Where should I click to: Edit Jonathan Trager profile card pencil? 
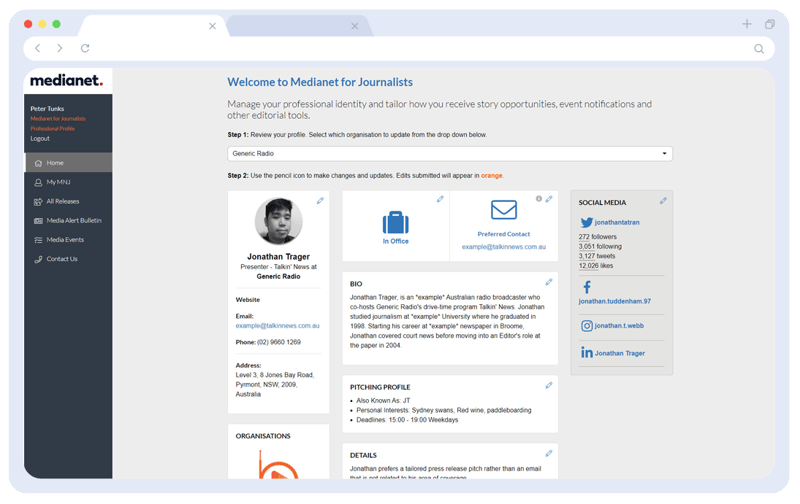click(x=320, y=200)
